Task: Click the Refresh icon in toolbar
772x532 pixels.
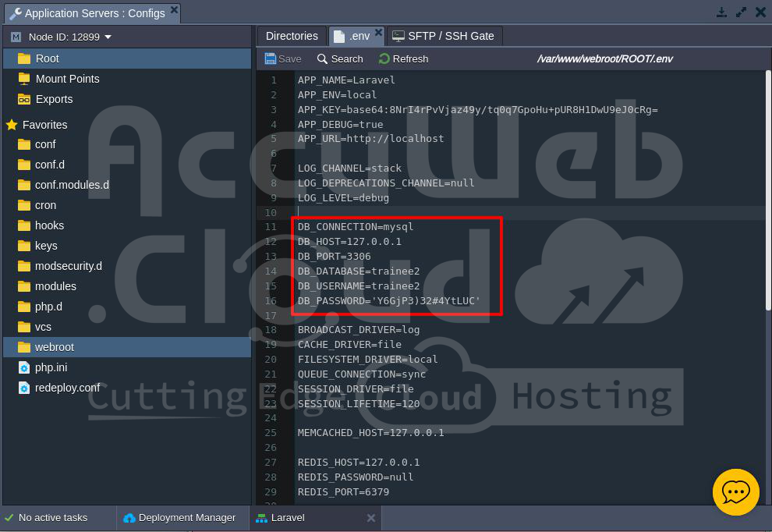Action: [x=384, y=59]
